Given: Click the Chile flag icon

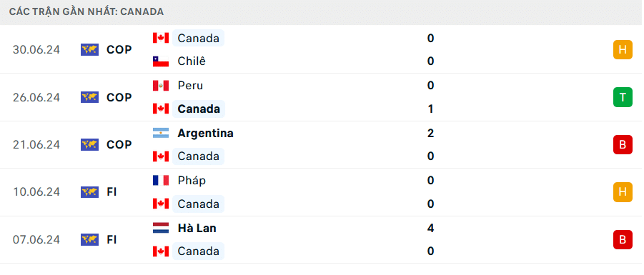Looking at the screenshot, I should pos(161,61).
